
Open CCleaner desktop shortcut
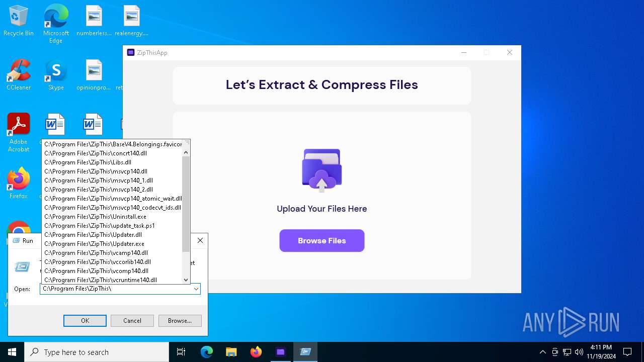coord(19,75)
